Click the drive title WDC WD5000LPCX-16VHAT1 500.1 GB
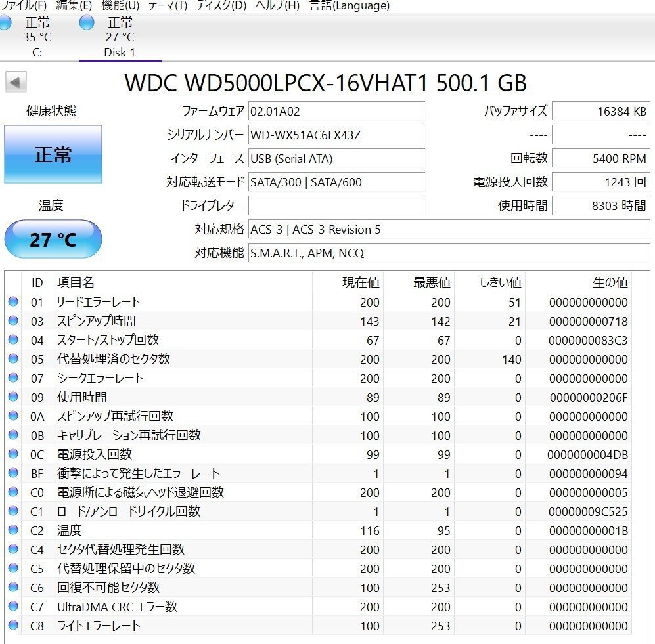 coord(325,83)
